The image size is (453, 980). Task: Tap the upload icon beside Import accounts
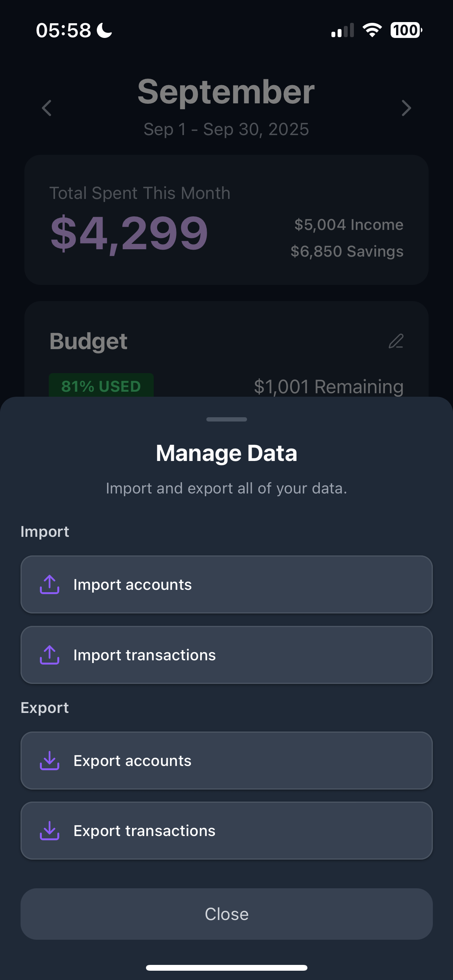[50, 584]
